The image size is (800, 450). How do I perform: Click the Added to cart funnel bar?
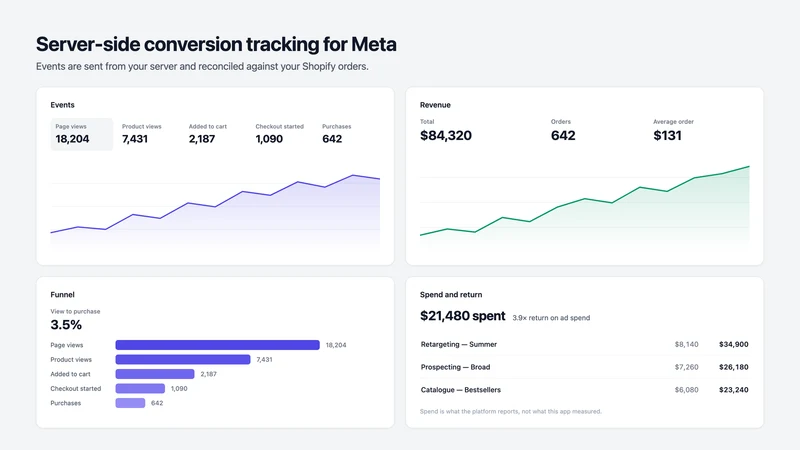click(x=155, y=374)
